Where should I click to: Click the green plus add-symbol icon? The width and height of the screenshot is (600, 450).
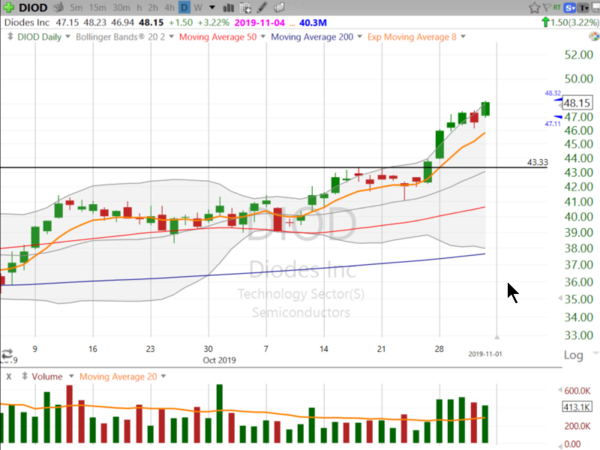point(8,7)
